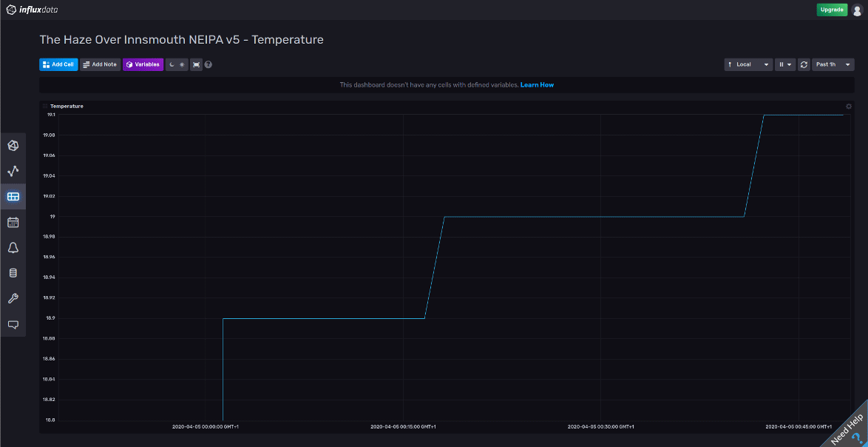Open the Load Data sidebar page
868x447 pixels.
pos(13,272)
